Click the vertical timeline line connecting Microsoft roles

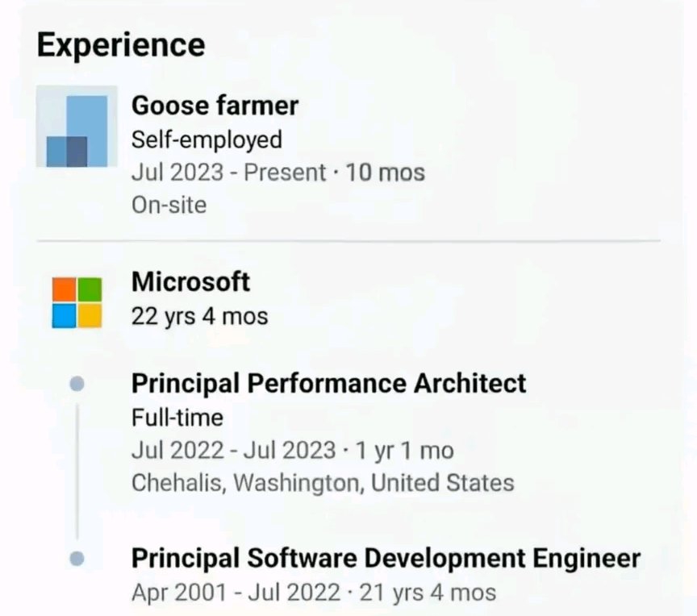pyautogui.click(x=77, y=471)
